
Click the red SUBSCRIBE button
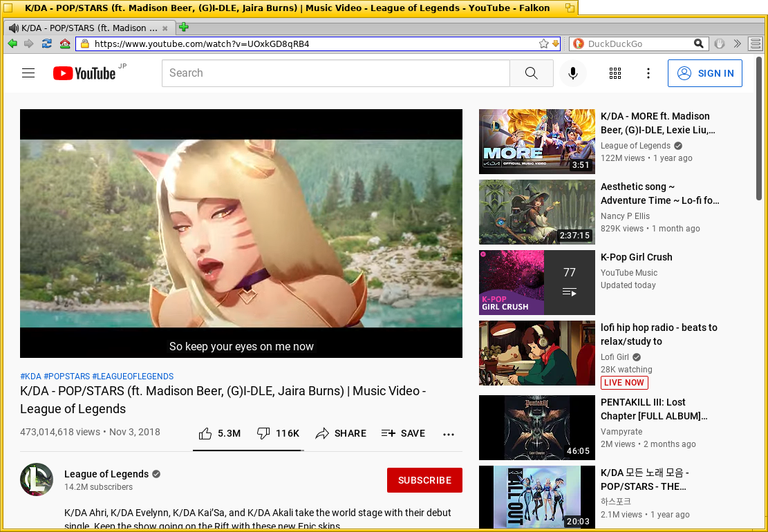[x=424, y=480]
